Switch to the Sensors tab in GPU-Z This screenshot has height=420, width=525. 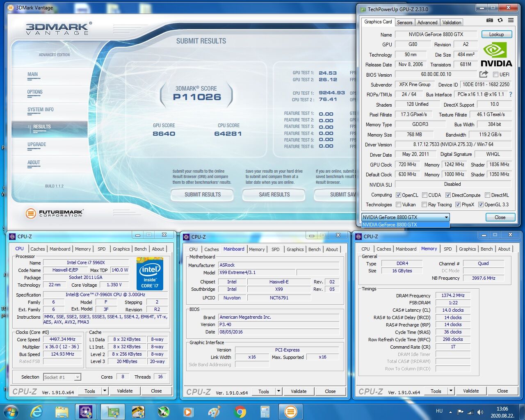[x=404, y=23]
